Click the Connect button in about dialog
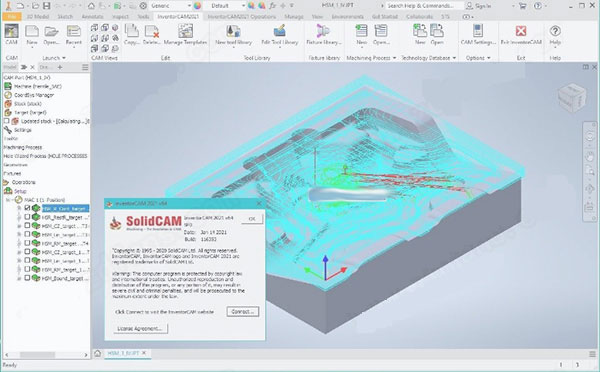The height and width of the screenshot is (372, 600). [243, 312]
